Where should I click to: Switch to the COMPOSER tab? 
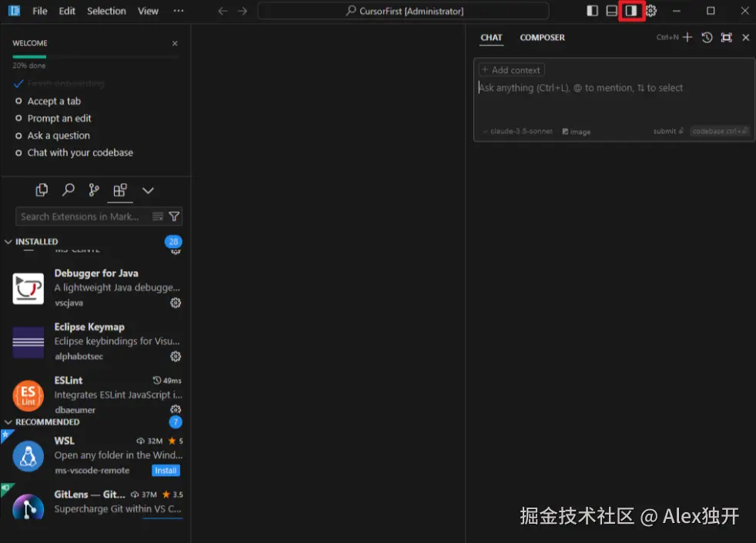542,38
